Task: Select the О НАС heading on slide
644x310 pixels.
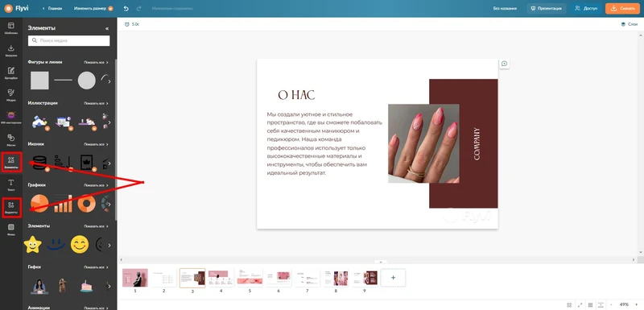Action: pyautogui.click(x=296, y=95)
